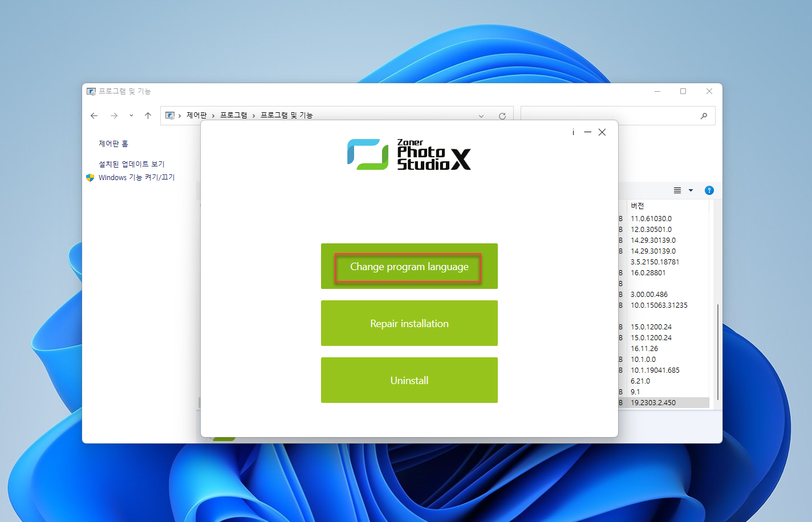The height and width of the screenshot is (522, 812).
Task: Click Change program language button
Action: (x=409, y=266)
